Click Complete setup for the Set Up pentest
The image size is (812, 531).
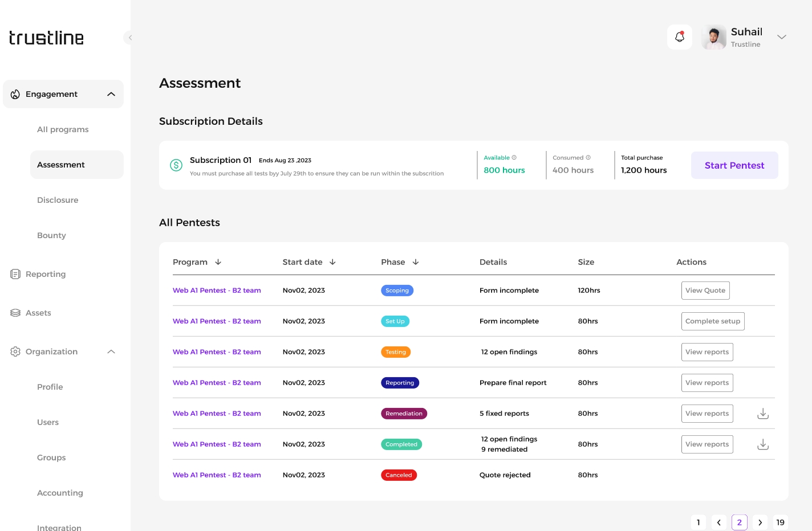coord(712,321)
